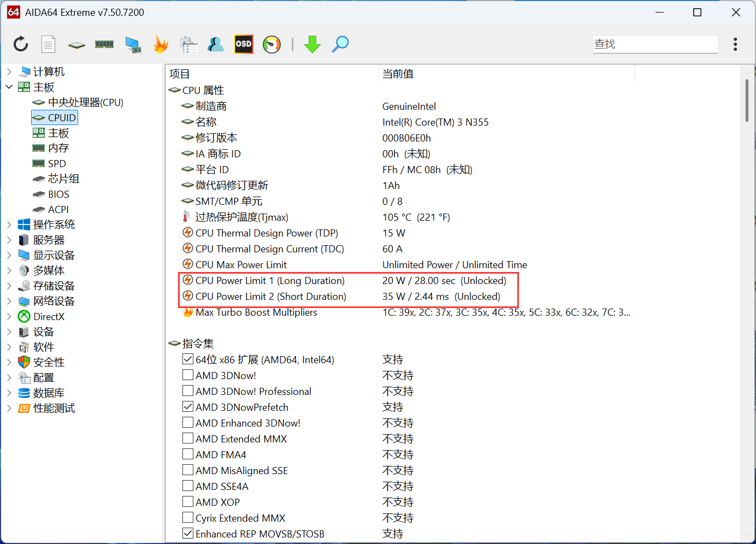Open the OSD panel icon

(x=244, y=44)
